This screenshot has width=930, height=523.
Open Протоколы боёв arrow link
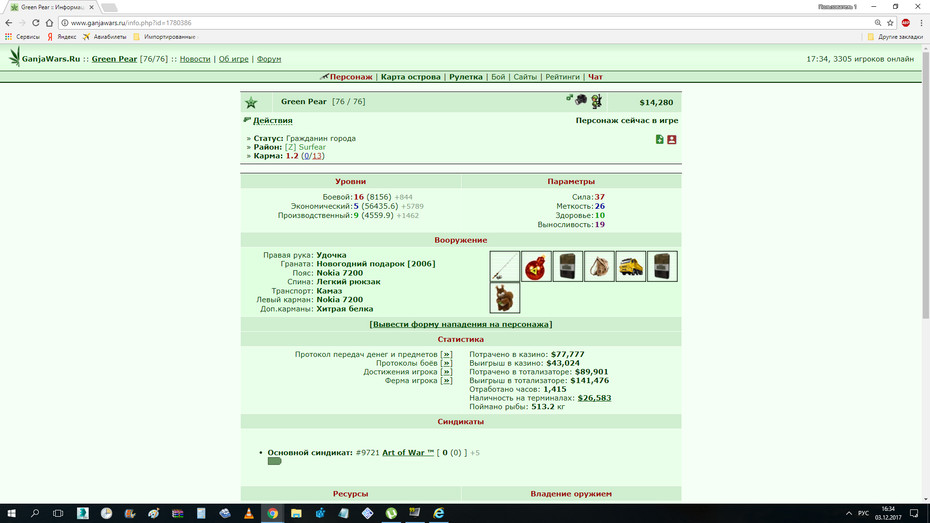(447, 363)
